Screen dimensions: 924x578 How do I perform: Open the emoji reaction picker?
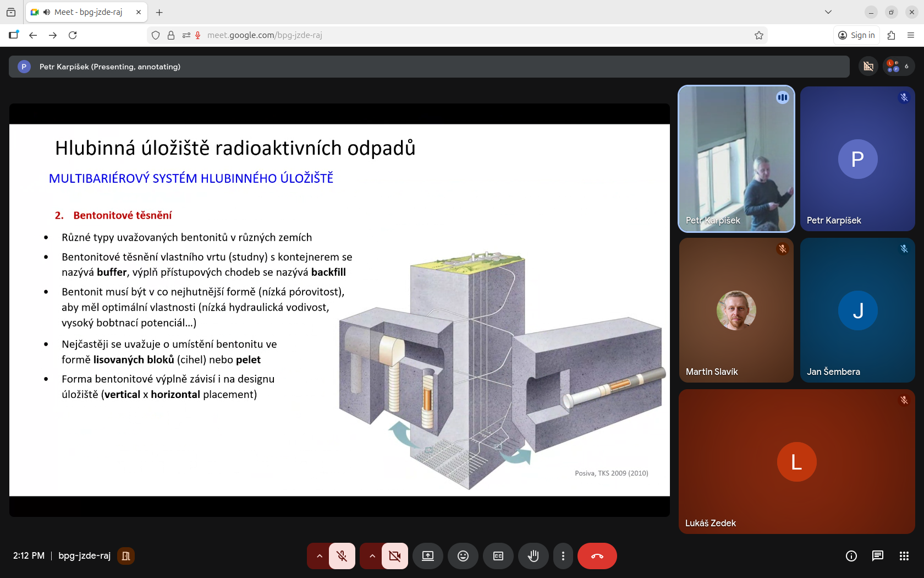(463, 556)
